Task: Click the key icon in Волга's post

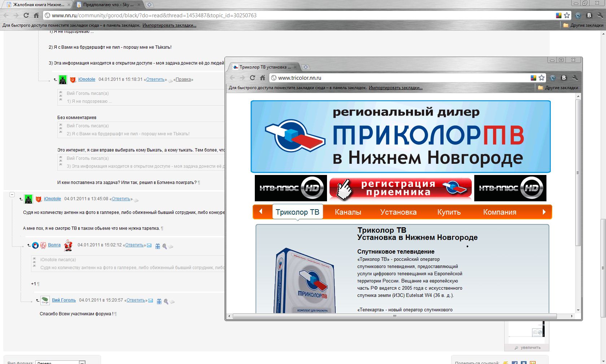Action: click(165, 246)
